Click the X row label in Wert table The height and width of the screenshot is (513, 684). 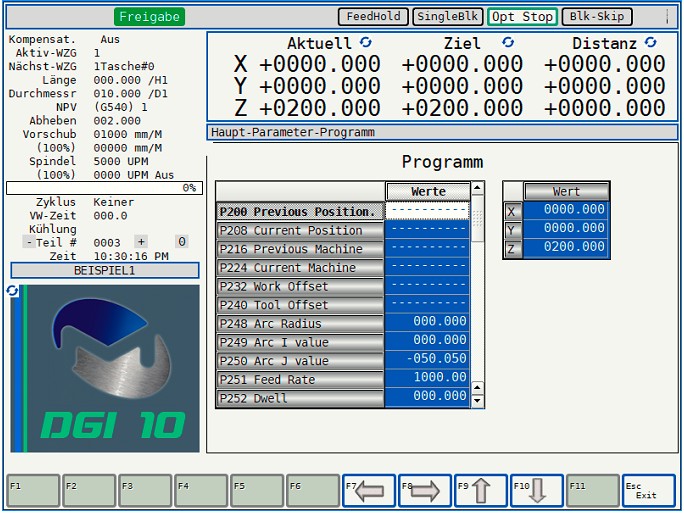coord(513,212)
